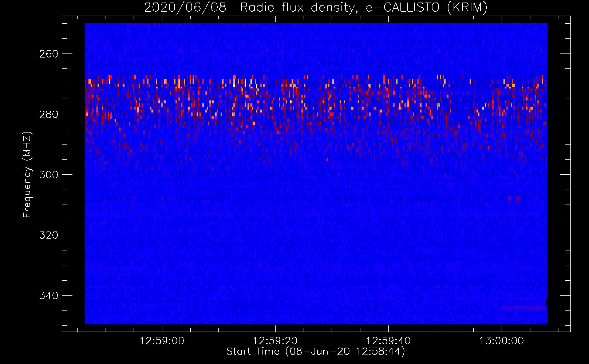Click the 'Start Time (08-Jun-20 12:58:44)' label
Viewport: 589px width, 364px height.
point(316,352)
